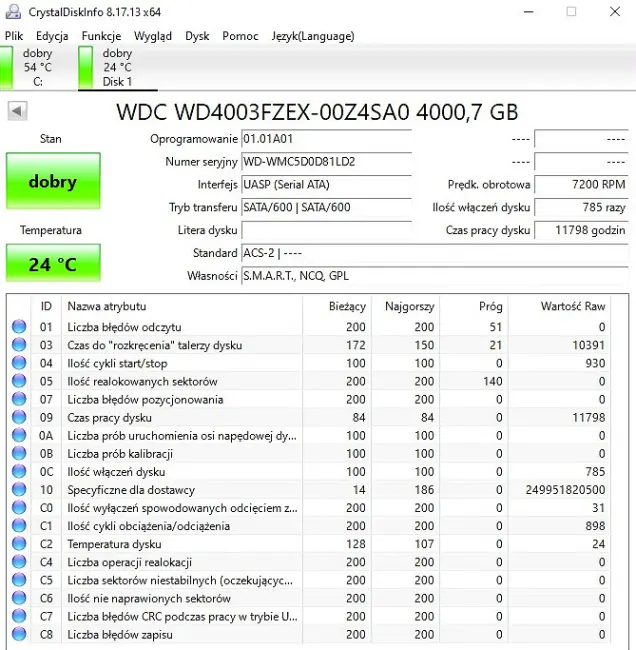
Task: Click the Najgorszy column header
Action: coord(405,306)
